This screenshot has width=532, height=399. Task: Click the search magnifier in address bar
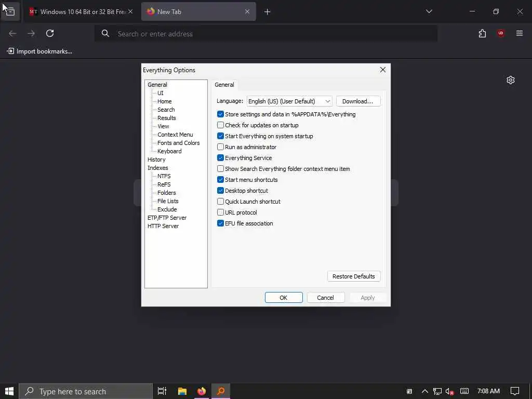tap(105, 33)
